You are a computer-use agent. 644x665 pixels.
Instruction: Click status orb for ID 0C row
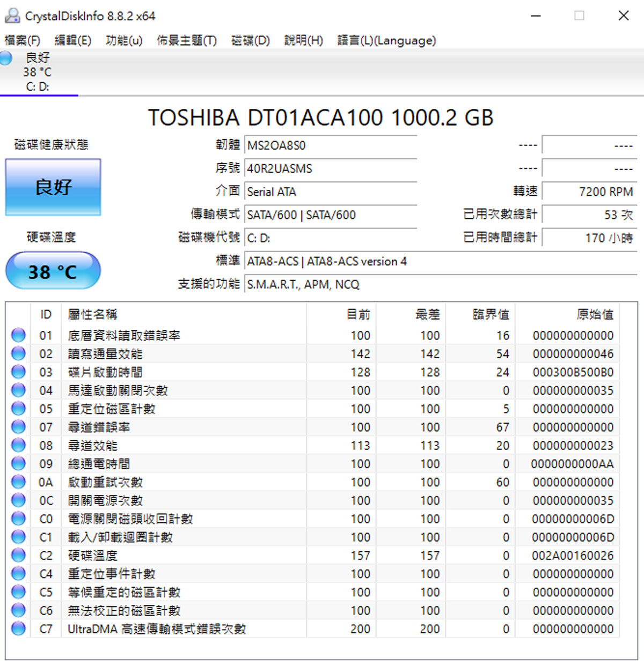(18, 500)
